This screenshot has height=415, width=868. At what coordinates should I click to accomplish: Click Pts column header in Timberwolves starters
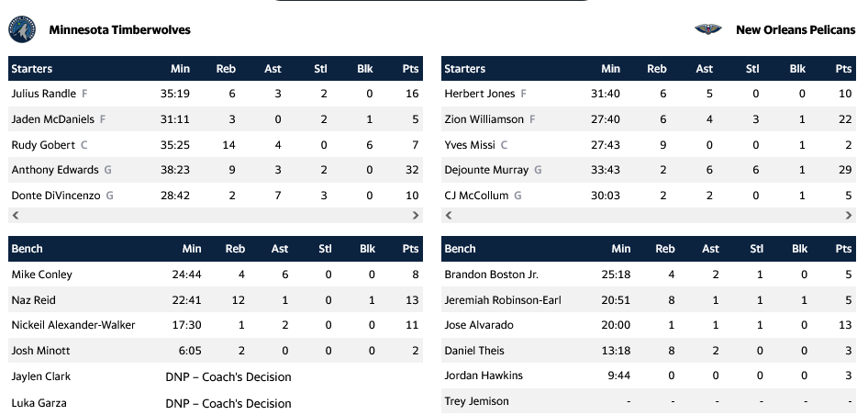coord(410,69)
